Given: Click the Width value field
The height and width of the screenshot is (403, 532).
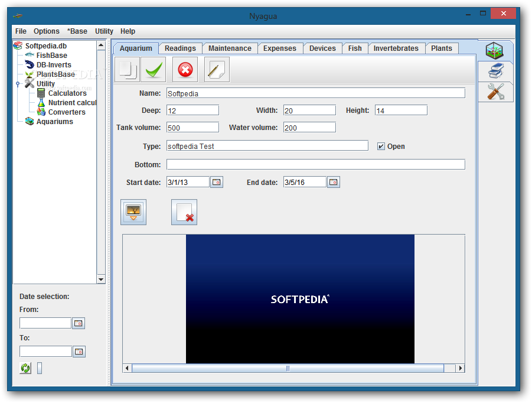Looking at the screenshot, I should (309, 110).
